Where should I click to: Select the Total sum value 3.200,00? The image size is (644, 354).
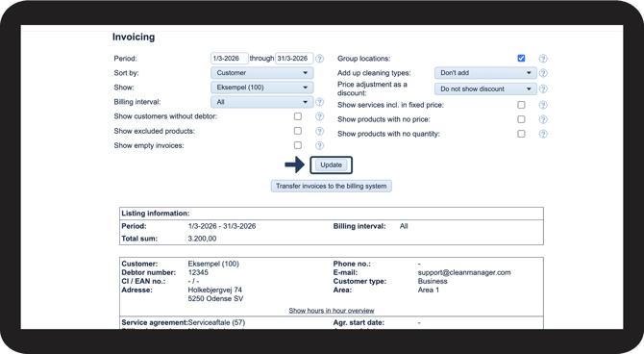pos(202,239)
